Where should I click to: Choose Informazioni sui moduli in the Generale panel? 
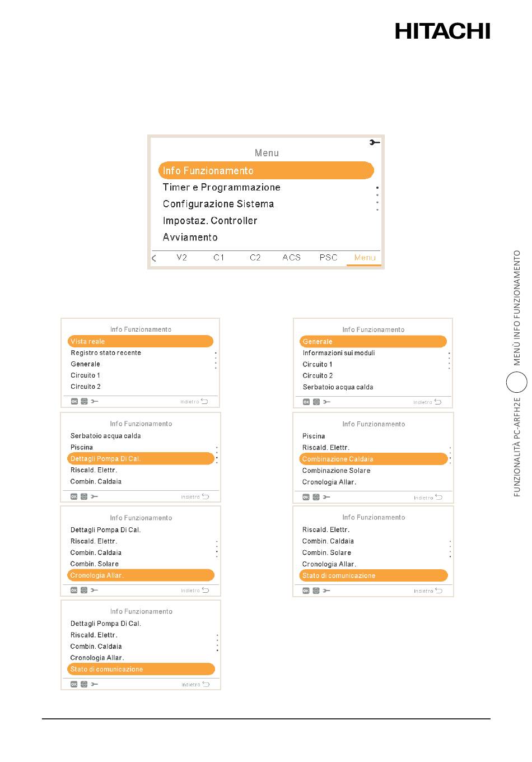click(339, 353)
